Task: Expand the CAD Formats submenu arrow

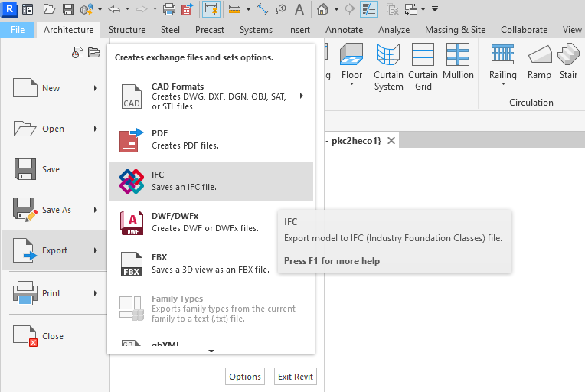Action: point(302,96)
